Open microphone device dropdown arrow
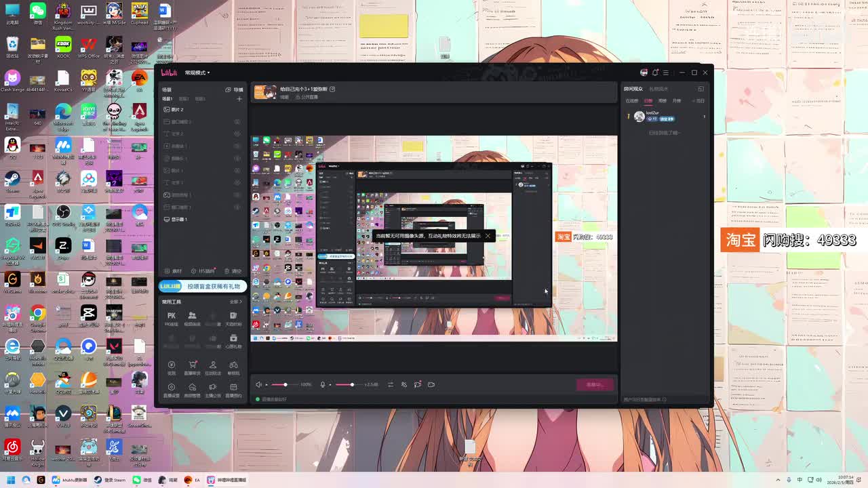 (330, 384)
